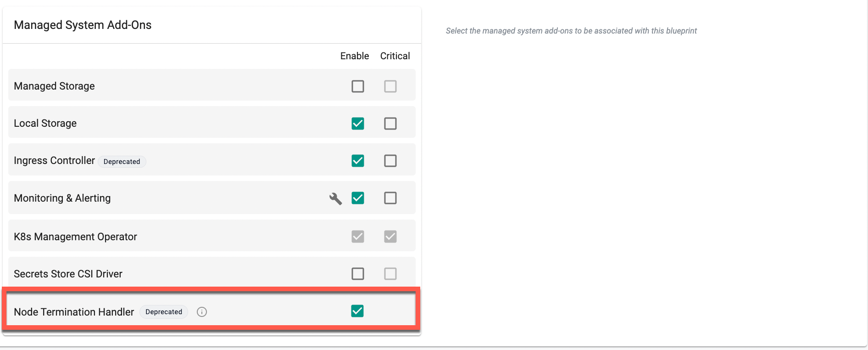Click the Enable column header
Screen dimensions: 868x350
[355, 56]
